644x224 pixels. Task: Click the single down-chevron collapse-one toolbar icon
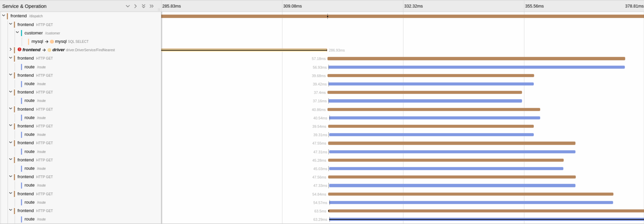[128, 6]
